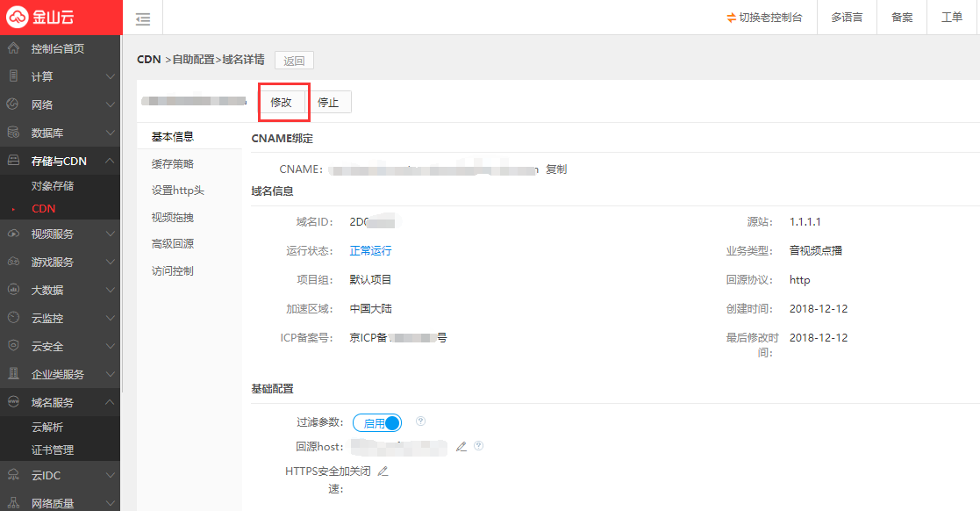
Task: Click the building icon beside 企业类服务
Action: pyautogui.click(x=13, y=374)
